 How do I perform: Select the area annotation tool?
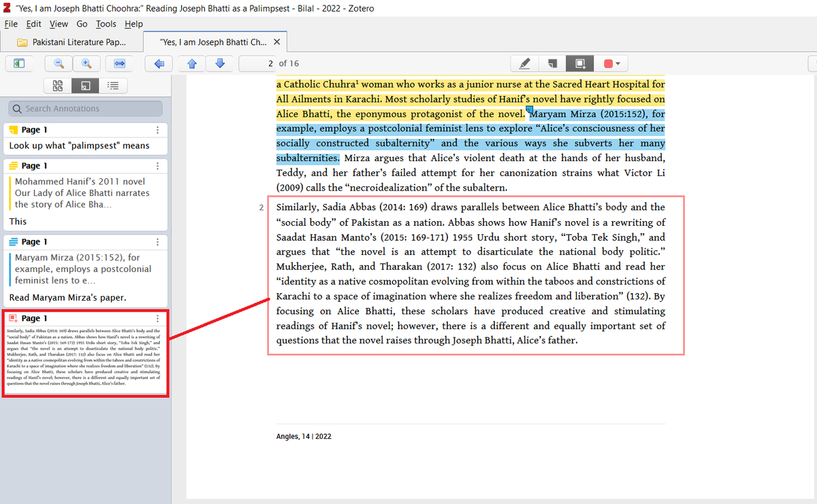[x=580, y=63]
